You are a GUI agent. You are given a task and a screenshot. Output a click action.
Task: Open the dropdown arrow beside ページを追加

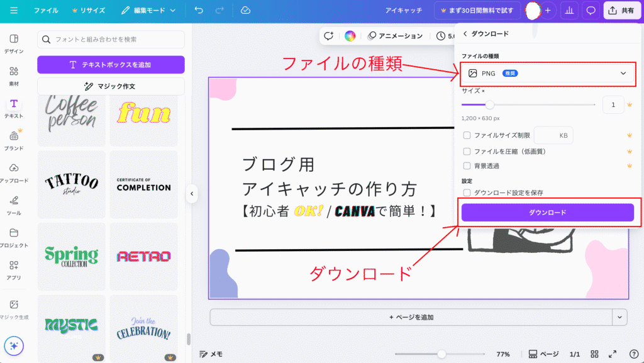click(619, 317)
